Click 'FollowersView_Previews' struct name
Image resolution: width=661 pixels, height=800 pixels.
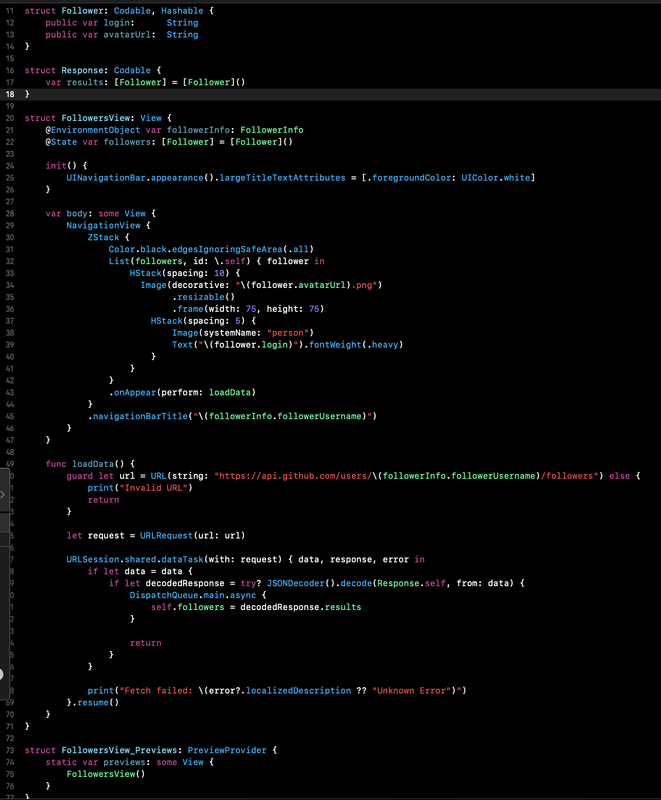[119, 750]
